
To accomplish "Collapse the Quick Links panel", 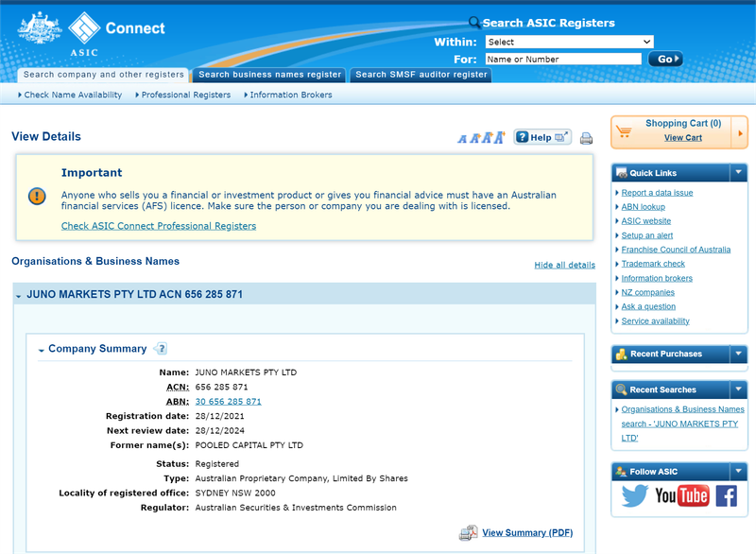I will pos(738,172).
